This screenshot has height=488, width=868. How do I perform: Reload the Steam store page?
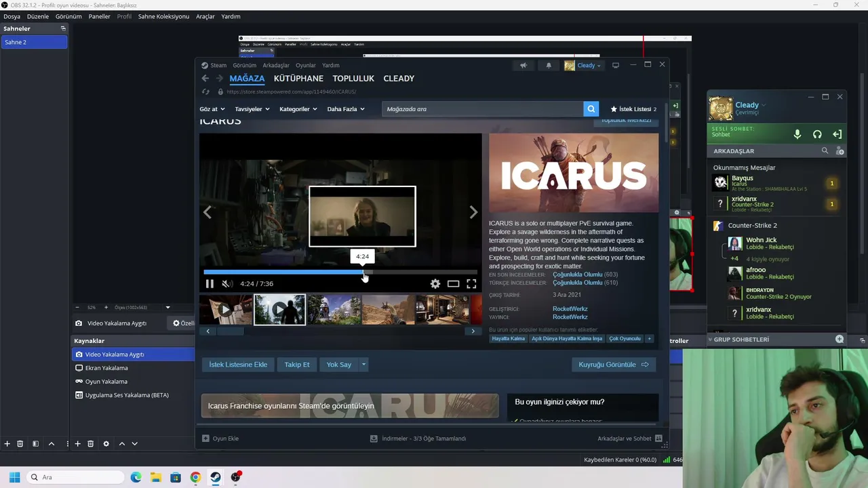click(205, 91)
